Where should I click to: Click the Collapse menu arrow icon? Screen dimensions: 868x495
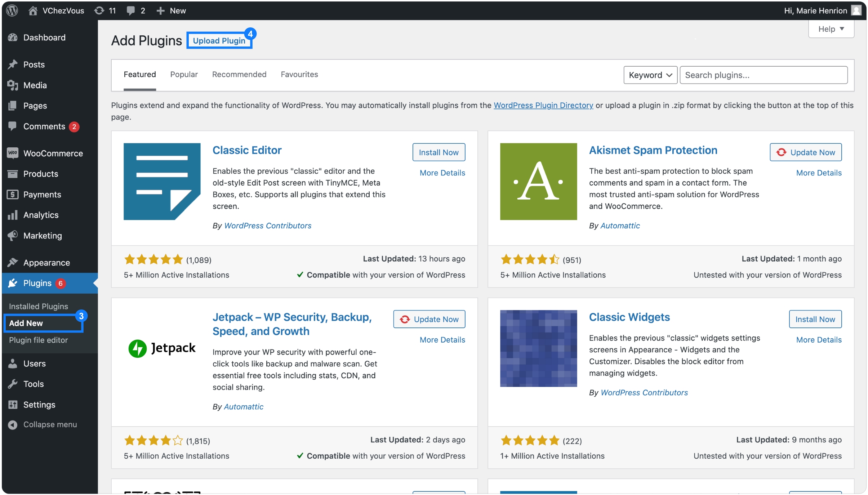coord(13,425)
